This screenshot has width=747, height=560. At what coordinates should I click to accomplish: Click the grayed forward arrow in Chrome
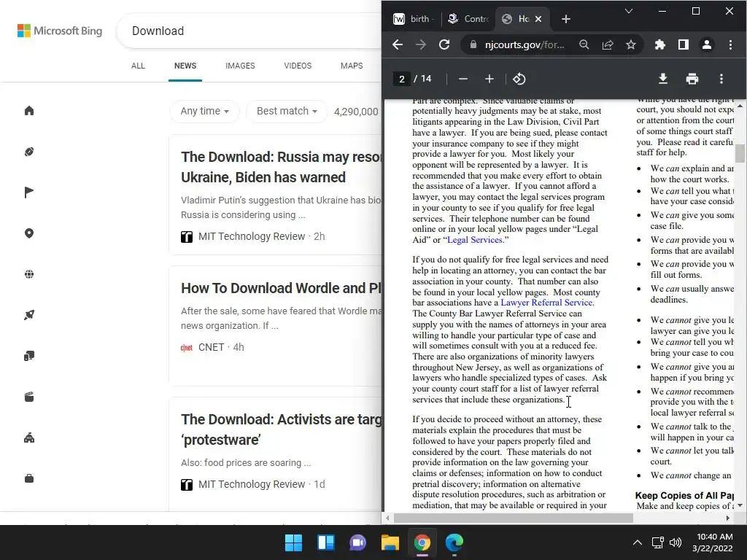point(421,44)
